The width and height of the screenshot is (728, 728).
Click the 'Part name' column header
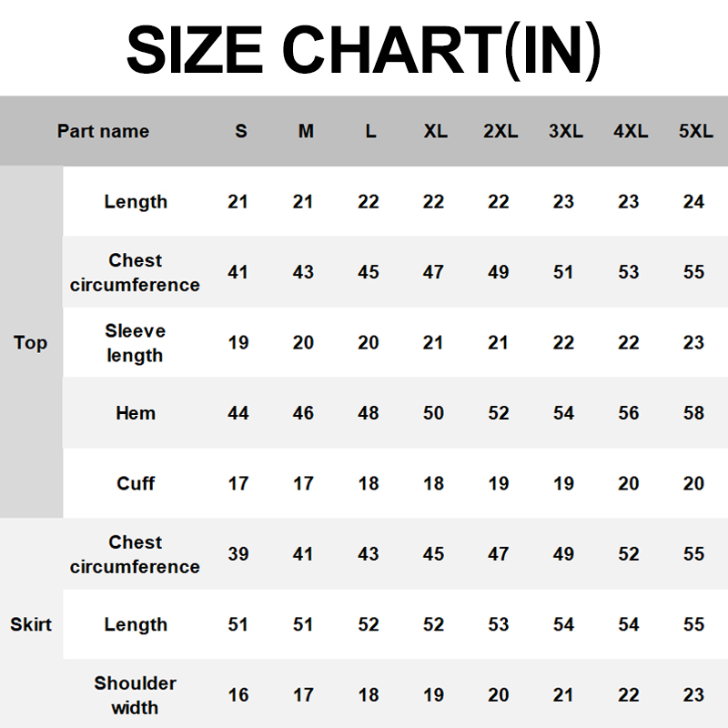(103, 131)
